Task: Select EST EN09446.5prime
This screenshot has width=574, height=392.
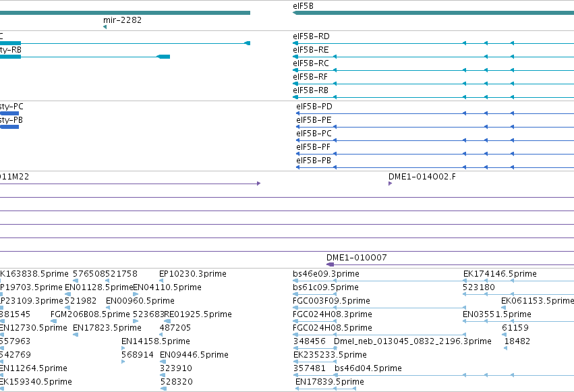Action: (194, 355)
